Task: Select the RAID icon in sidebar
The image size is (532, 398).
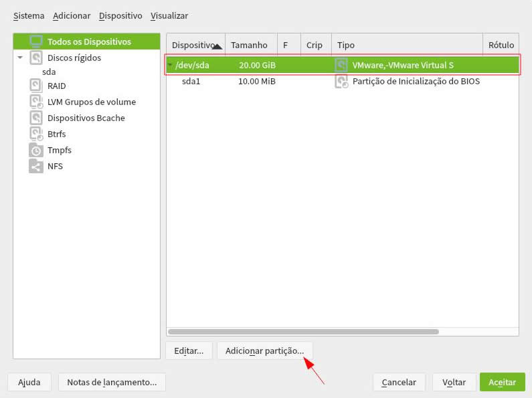Action: click(36, 86)
